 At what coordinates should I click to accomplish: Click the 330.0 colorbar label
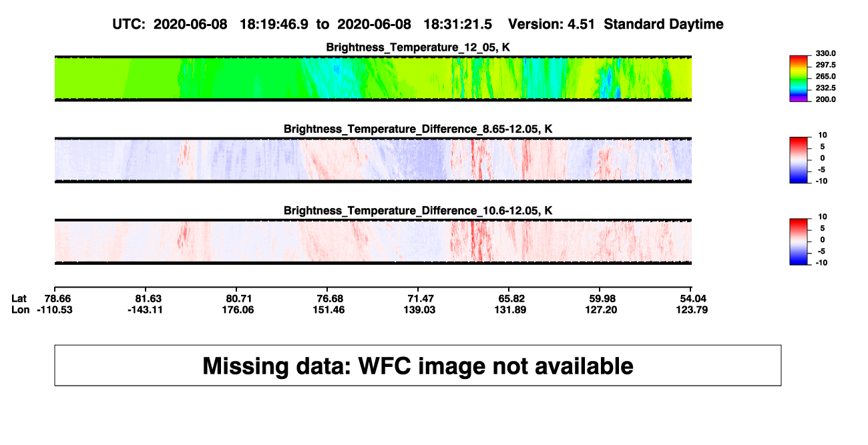click(x=825, y=53)
